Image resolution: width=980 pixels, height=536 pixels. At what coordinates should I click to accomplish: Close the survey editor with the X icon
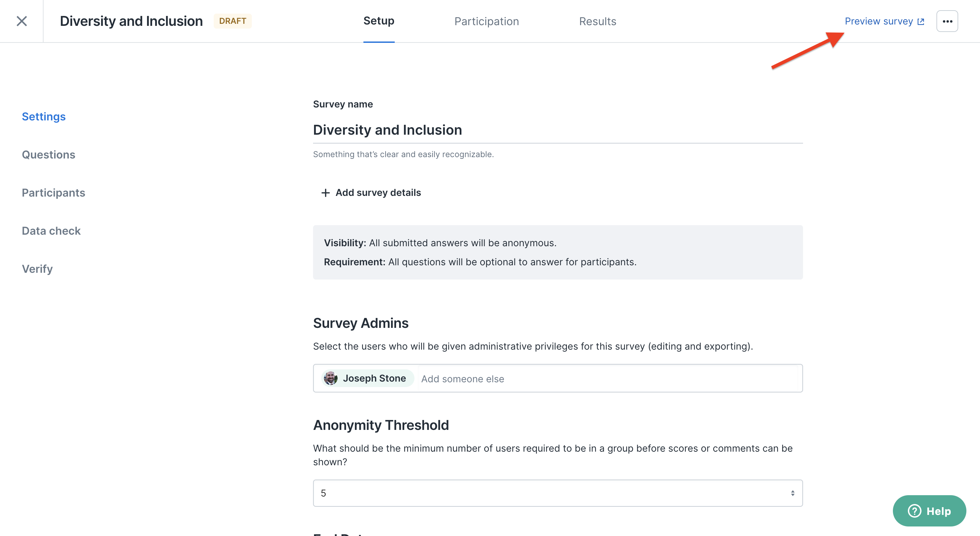22,21
